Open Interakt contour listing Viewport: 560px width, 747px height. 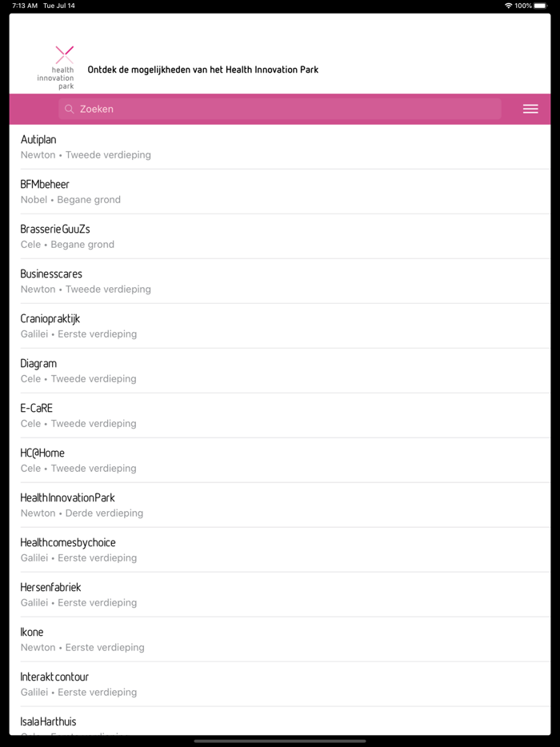point(280,684)
